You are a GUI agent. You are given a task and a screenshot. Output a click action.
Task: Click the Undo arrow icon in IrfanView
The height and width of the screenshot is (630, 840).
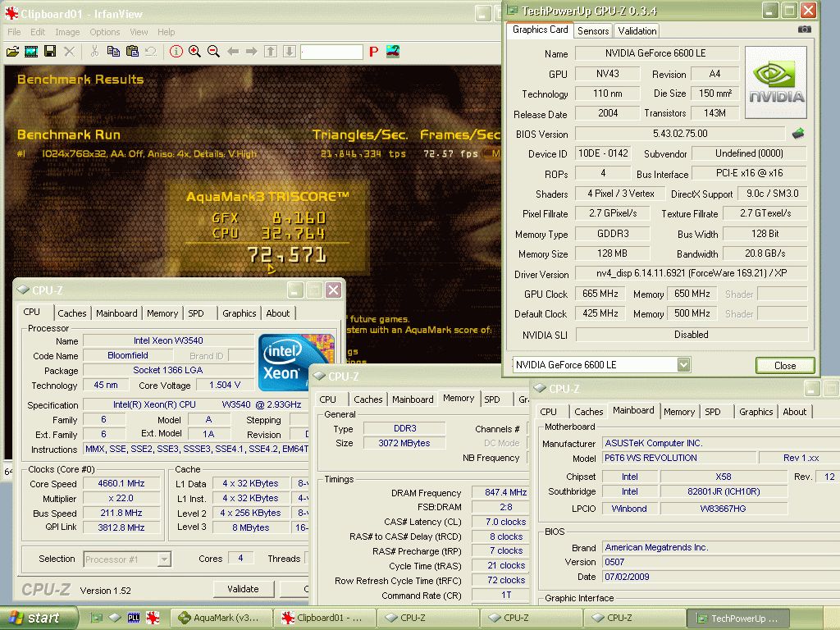click(x=151, y=52)
